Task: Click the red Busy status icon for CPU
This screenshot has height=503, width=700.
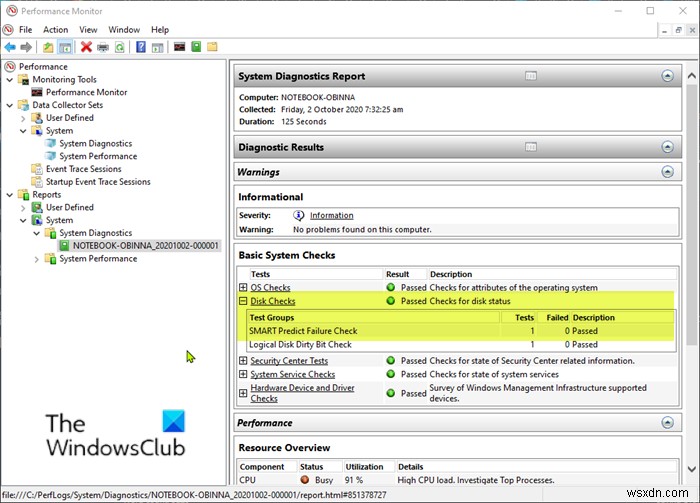Action: click(x=305, y=480)
